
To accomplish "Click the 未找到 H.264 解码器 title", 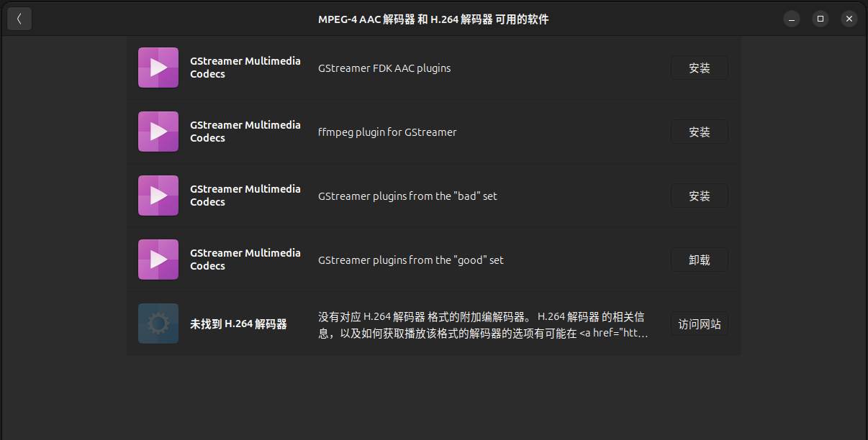I will pos(238,324).
